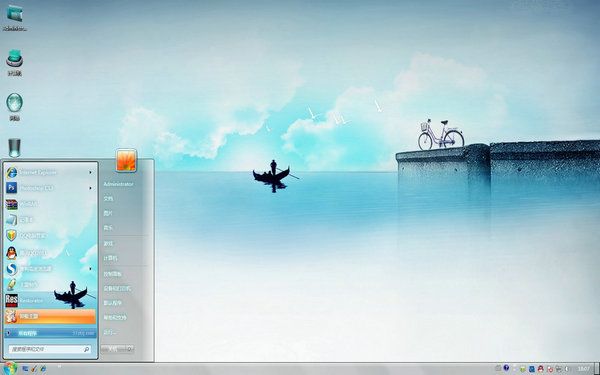
Task: Expand the Sogou browser jump list arrow
Action: [91, 269]
